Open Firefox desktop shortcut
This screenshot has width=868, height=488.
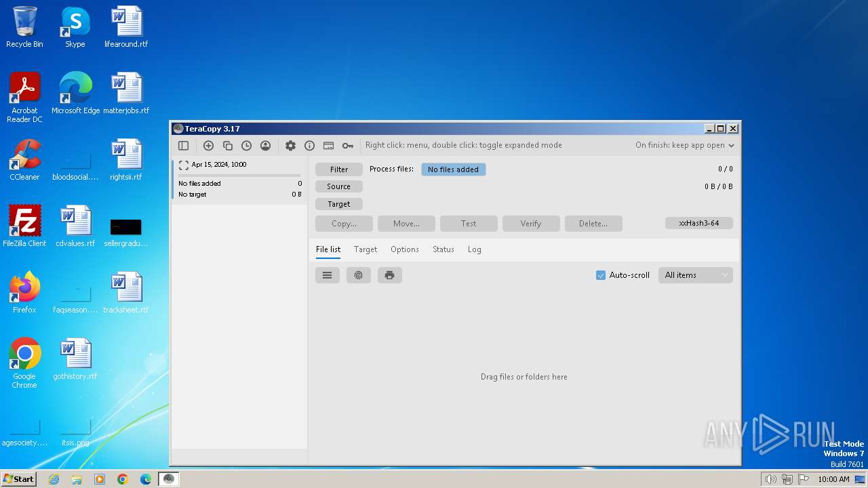coord(24,293)
